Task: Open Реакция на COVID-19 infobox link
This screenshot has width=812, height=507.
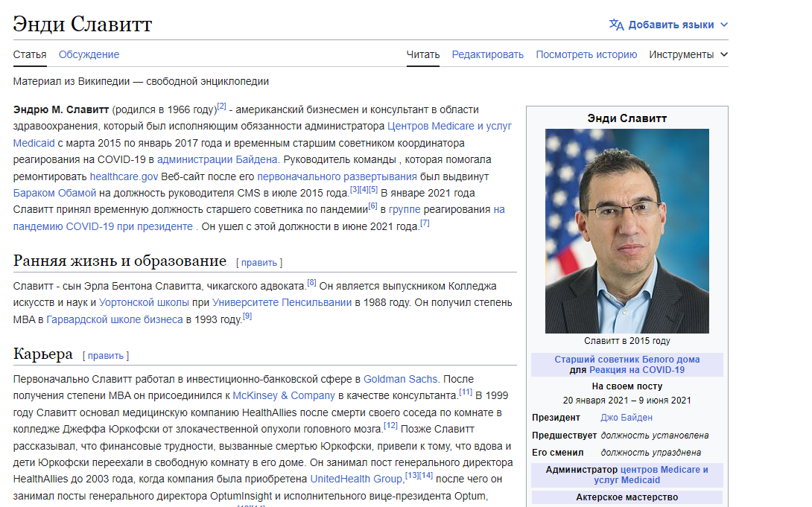Action: pyautogui.click(x=636, y=370)
